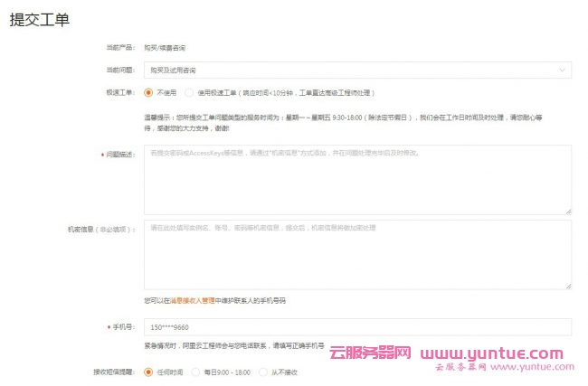Click the chevron arrow of 购买及试用咨询 dropdown

[x=562, y=70]
